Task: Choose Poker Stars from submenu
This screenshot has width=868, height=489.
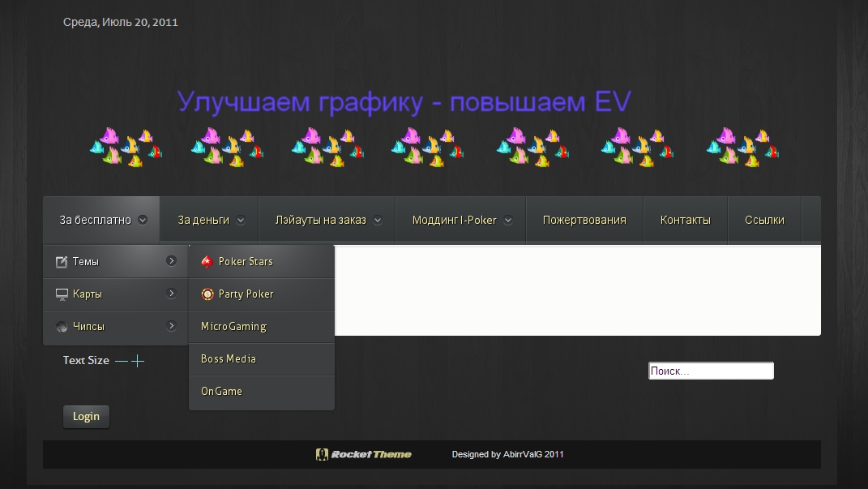Action: point(262,261)
